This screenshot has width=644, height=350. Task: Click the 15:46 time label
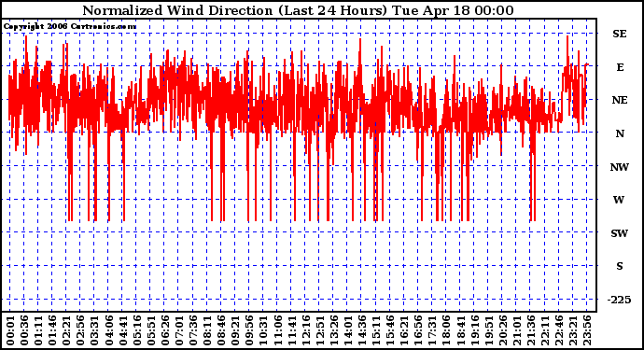pyautogui.click(x=390, y=330)
